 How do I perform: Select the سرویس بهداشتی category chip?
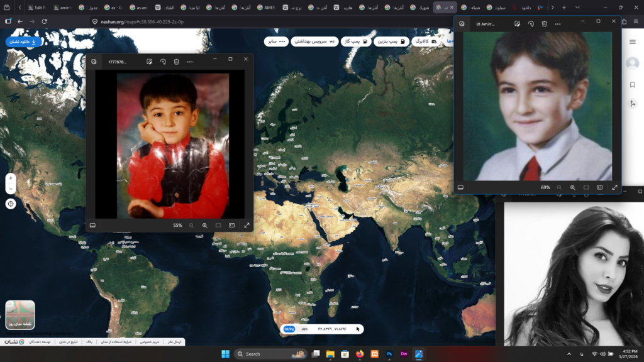(314, 41)
